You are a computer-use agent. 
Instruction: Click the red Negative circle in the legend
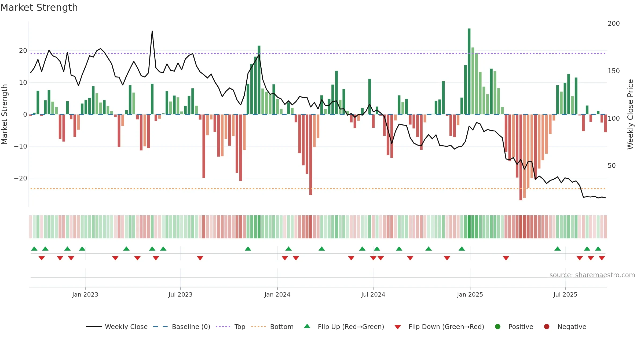coord(547,327)
